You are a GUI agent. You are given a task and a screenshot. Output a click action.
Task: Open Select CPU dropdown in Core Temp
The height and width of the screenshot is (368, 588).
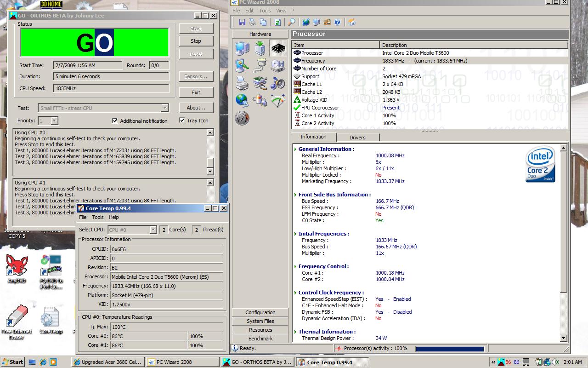tap(153, 230)
